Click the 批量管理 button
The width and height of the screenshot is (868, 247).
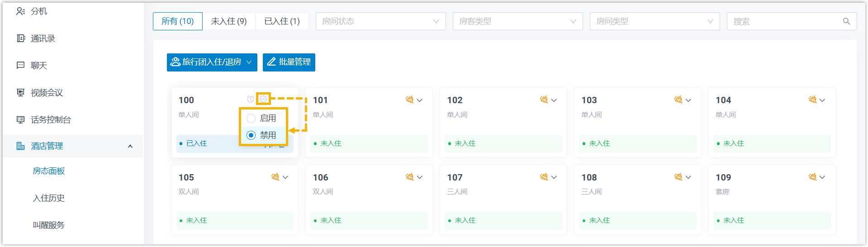pyautogui.click(x=289, y=62)
